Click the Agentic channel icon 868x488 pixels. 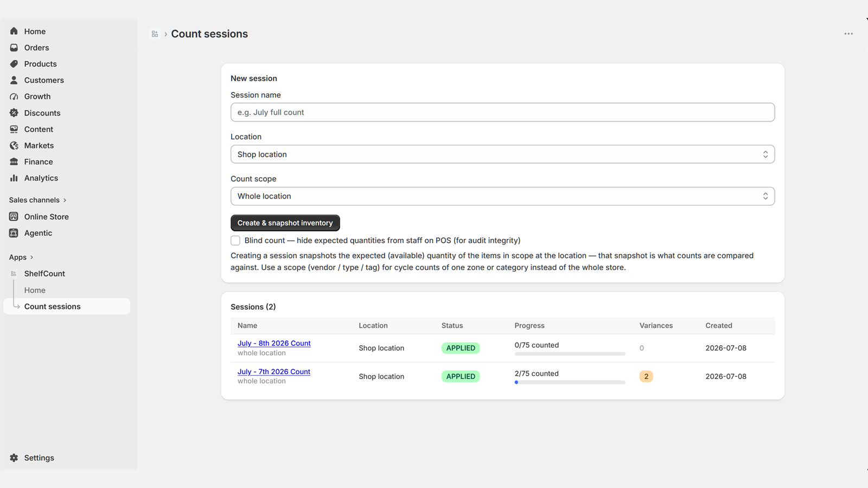pyautogui.click(x=14, y=233)
